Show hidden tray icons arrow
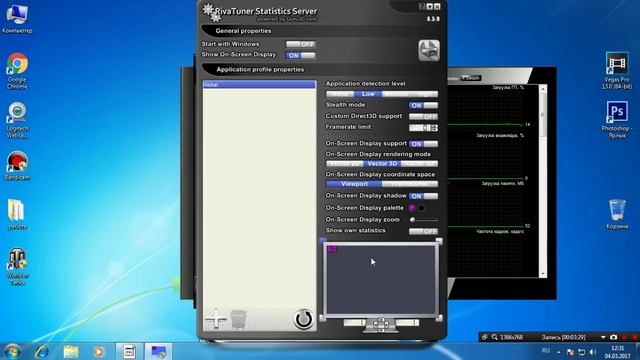Viewport: 640px width, 360px height. coord(559,352)
